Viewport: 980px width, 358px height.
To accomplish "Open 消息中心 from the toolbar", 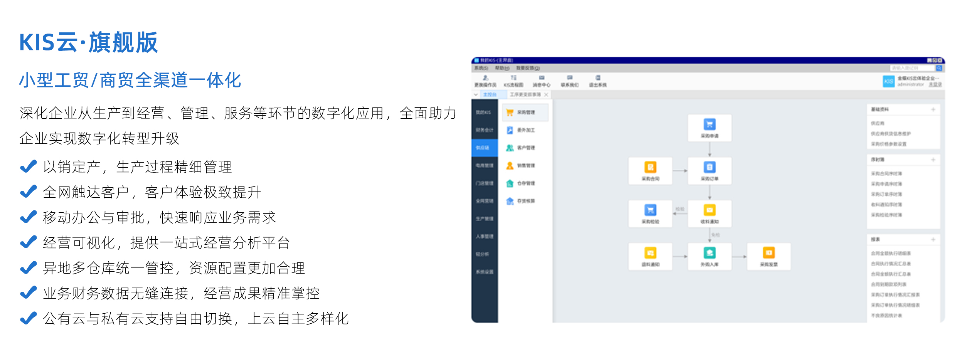I will coord(542,81).
